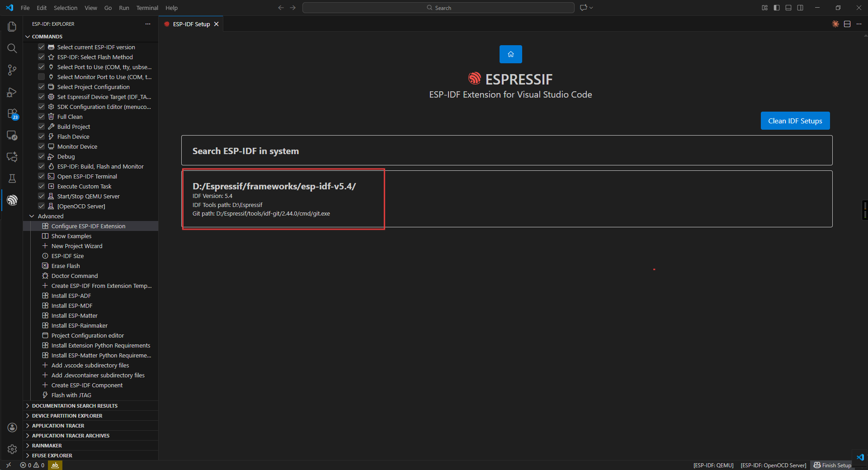The width and height of the screenshot is (868, 470).
Task: Open Source Control view
Action: click(x=12, y=70)
